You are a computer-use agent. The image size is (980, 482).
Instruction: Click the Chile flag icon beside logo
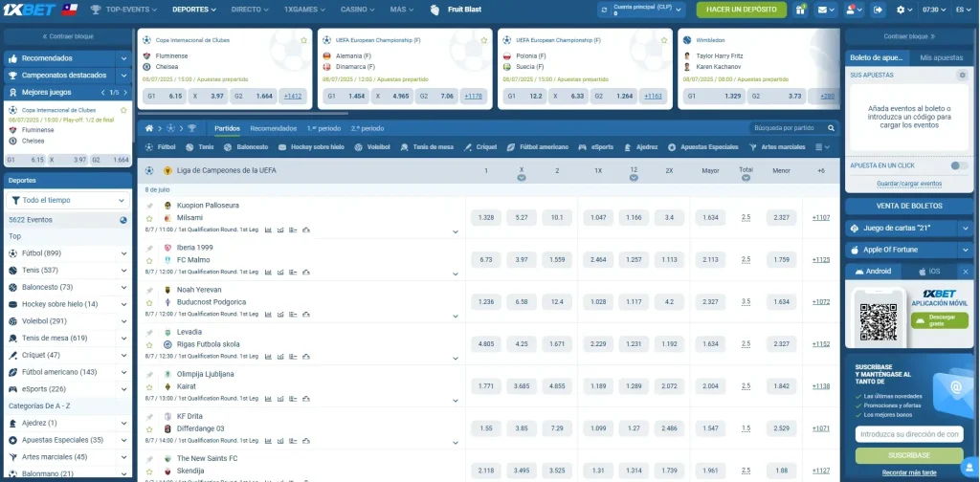click(69, 10)
